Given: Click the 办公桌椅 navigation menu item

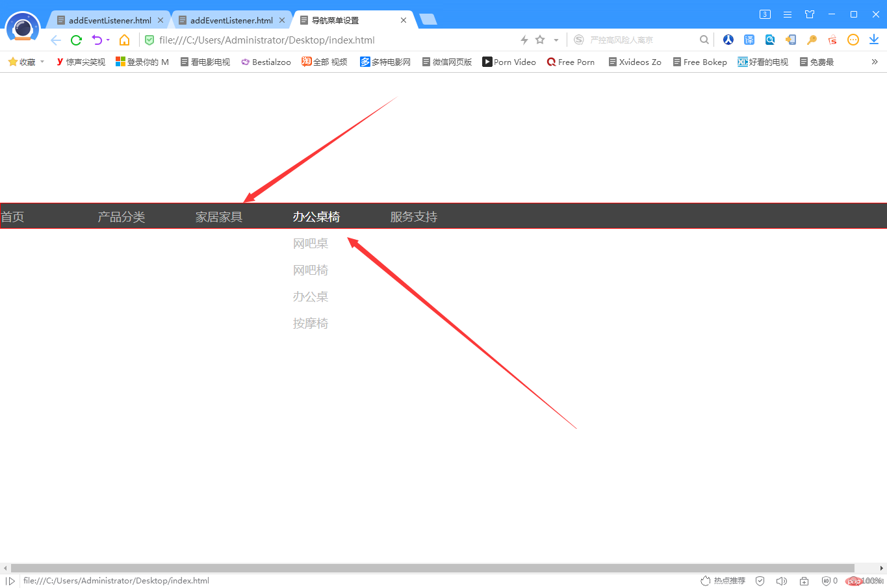Looking at the screenshot, I should point(316,216).
